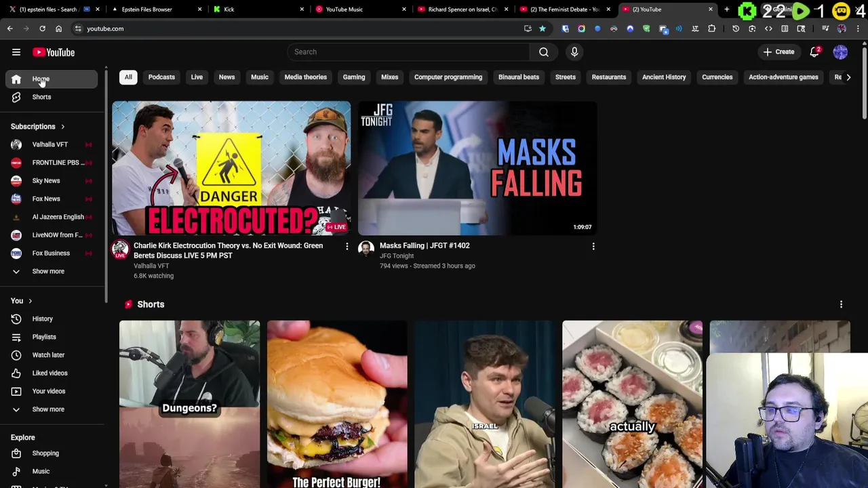This screenshot has height=488, width=868.
Task: Select the Computer programming filter chip
Action: click(448, 77)
